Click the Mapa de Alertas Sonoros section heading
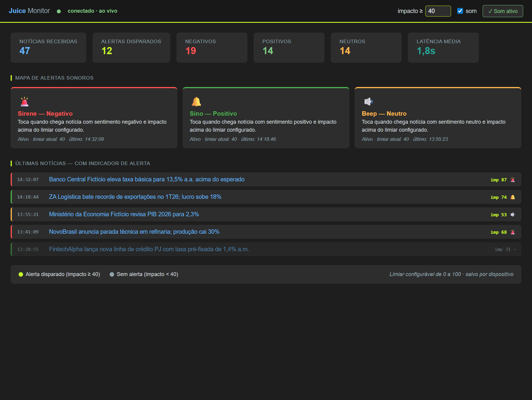 [54, 78]
